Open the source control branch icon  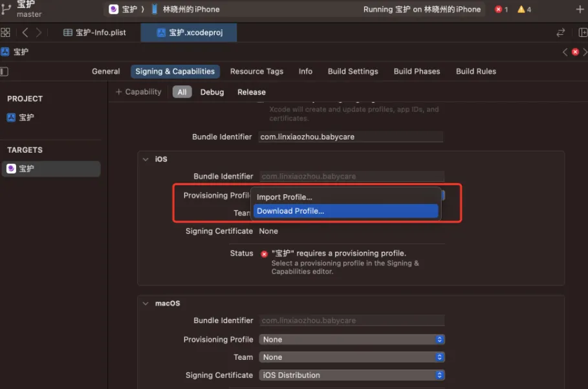(6, 9)
